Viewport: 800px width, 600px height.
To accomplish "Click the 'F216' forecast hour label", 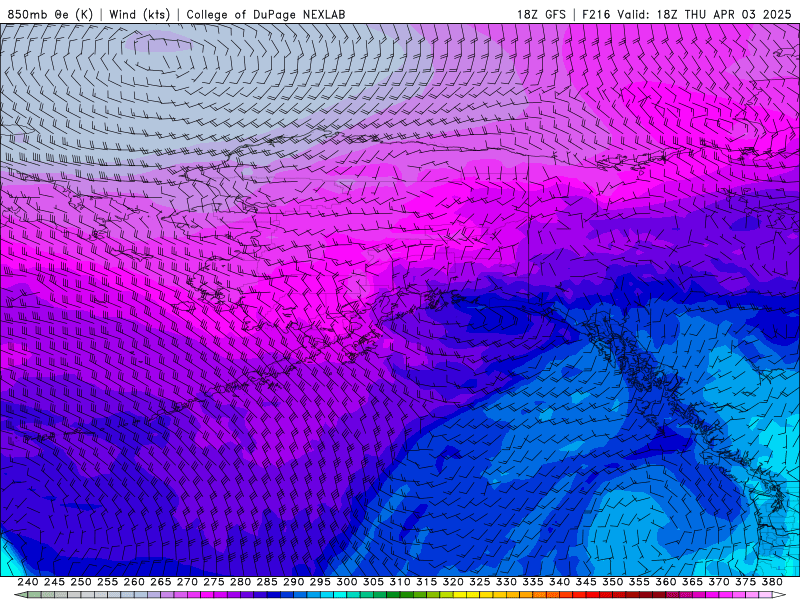I will click(596, 14).
